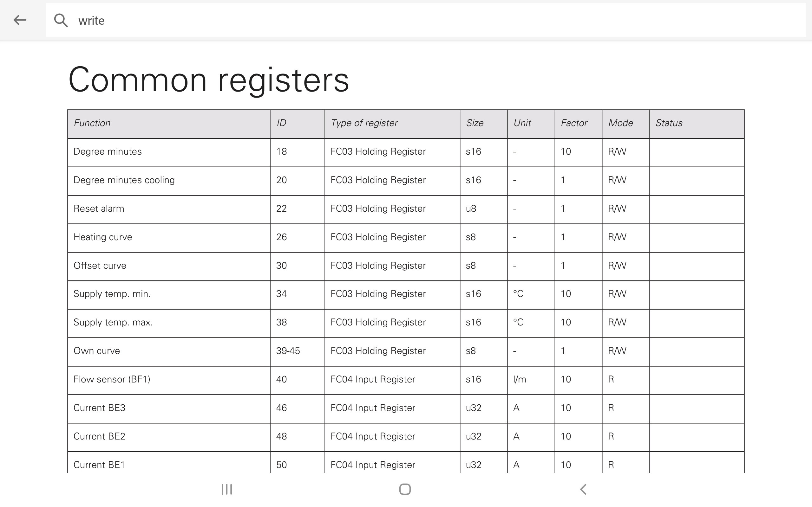This screenshot has height=507, width=812.
Task: Click the "Offset curve" function cell
Action: tap(100, 266)
